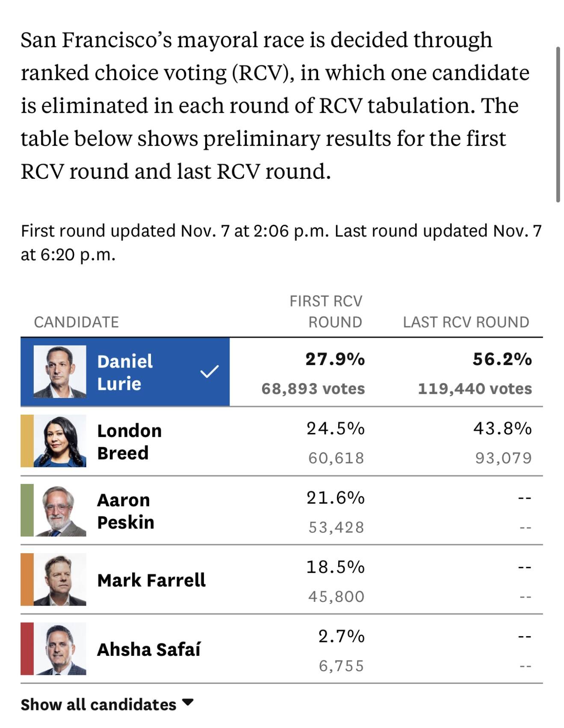Click Lurie's 56.2% last round result
This screenshot has width=564, height=728.
click(x=502, y=359)
